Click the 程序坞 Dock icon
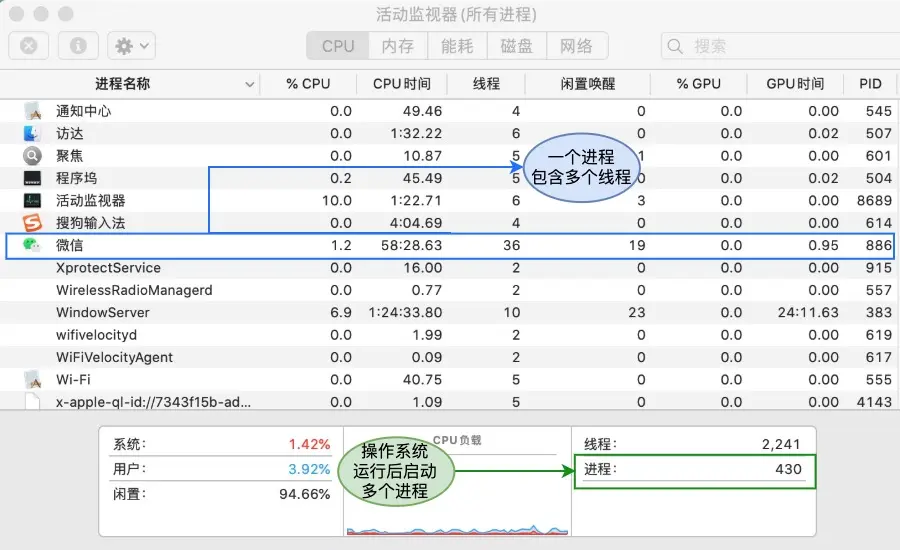 click(x=32, y=178)
